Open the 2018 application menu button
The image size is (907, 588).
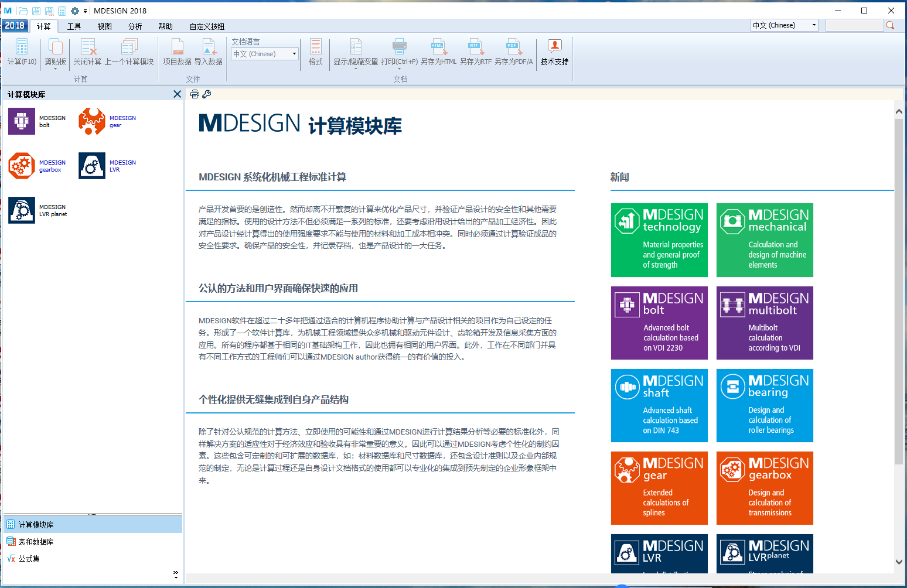point(15,26)
